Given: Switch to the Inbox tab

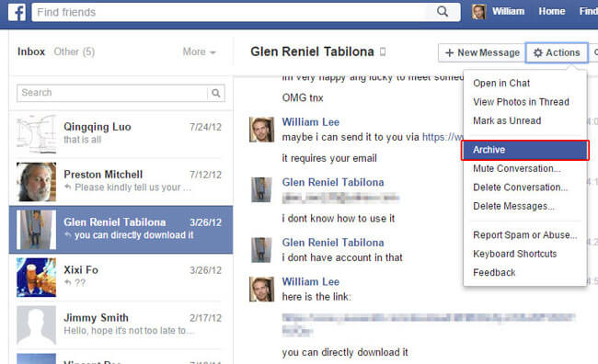Looking at the screenshot, I should (x=31, y=51).
